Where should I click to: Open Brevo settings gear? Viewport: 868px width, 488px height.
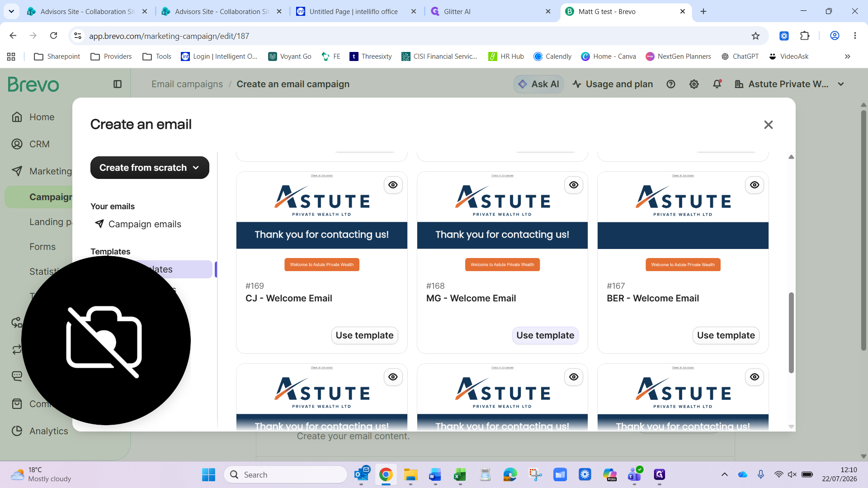[x=694, y=84]
